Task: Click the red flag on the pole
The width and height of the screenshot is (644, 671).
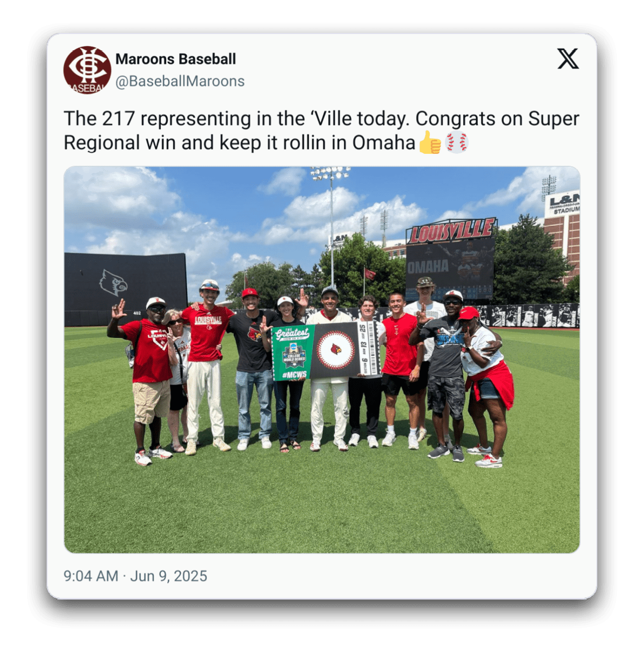Action: point(370,273)
